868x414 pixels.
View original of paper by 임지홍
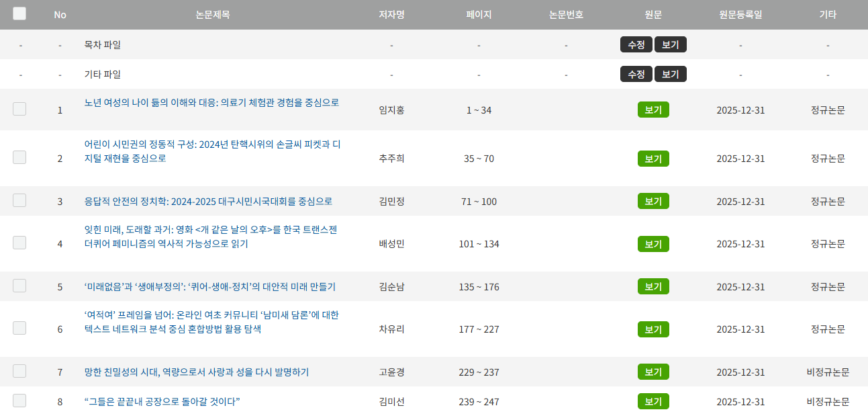(x=653, y=110)
